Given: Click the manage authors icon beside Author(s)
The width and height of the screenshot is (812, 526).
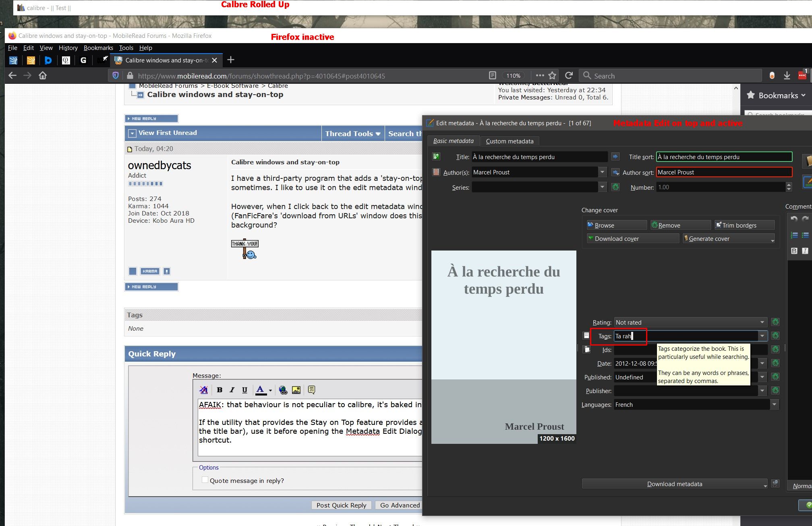Looking at the screenshot, I should (x=436, y=172).
